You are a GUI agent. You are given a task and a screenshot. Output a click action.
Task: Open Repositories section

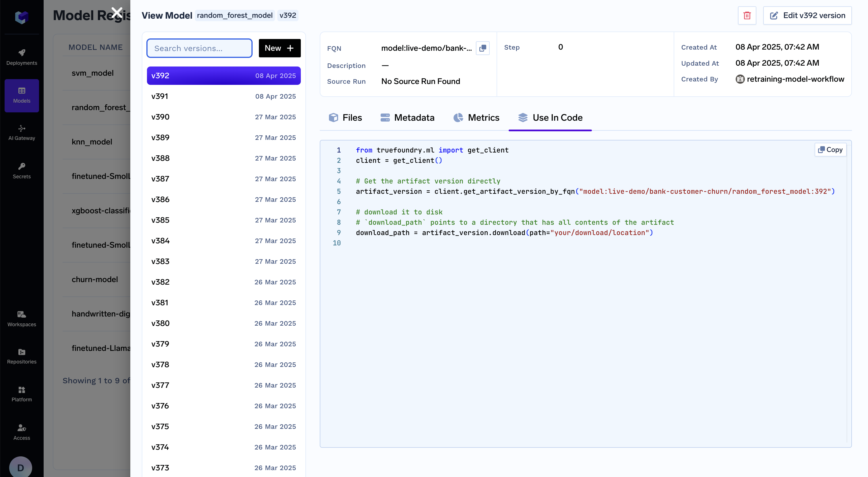click(22, 356)
